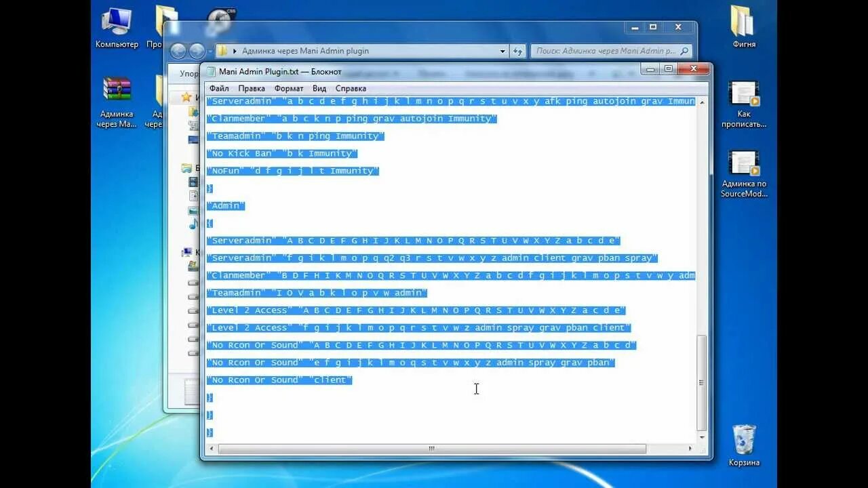Open the Вид menu in Notepad

319,88
